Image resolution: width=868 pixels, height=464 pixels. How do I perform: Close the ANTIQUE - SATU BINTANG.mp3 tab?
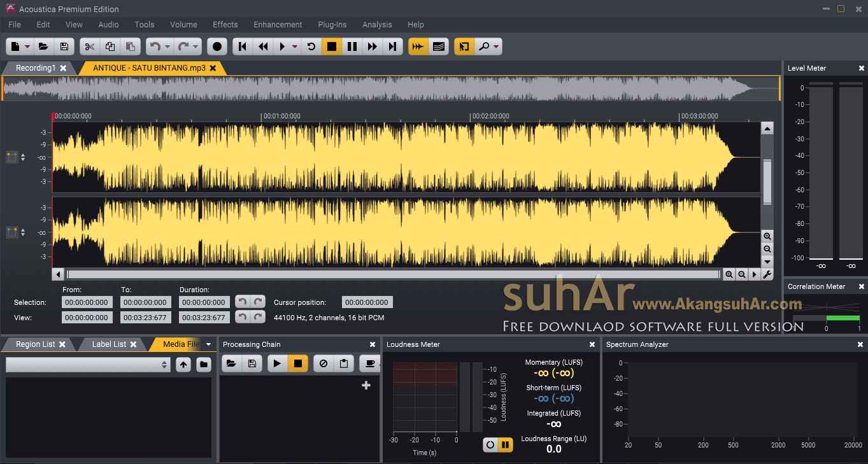[213, 67]
